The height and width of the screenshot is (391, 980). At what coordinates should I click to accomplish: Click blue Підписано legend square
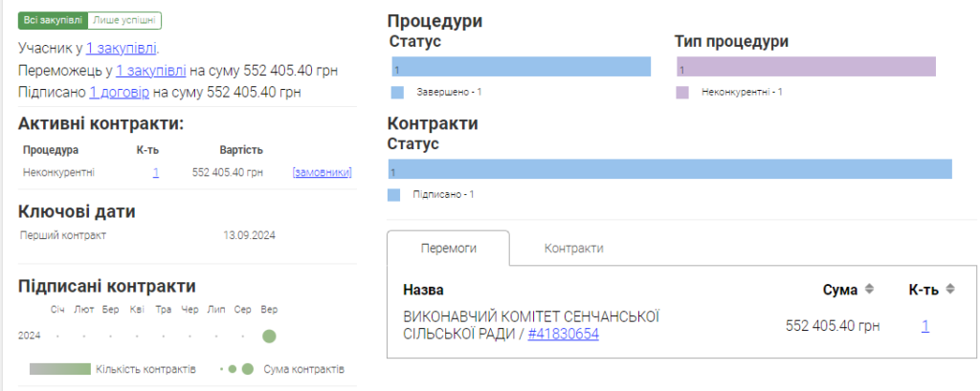point(394,195)
